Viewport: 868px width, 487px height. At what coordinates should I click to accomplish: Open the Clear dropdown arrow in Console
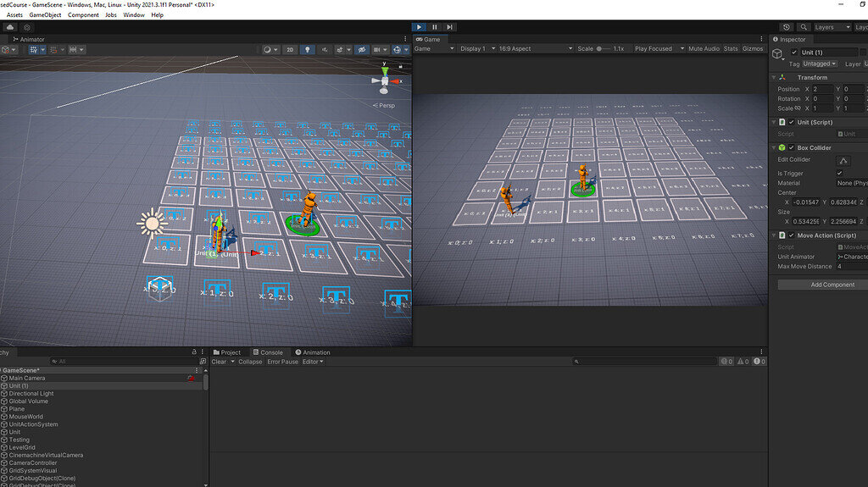(x=232, y=362)
